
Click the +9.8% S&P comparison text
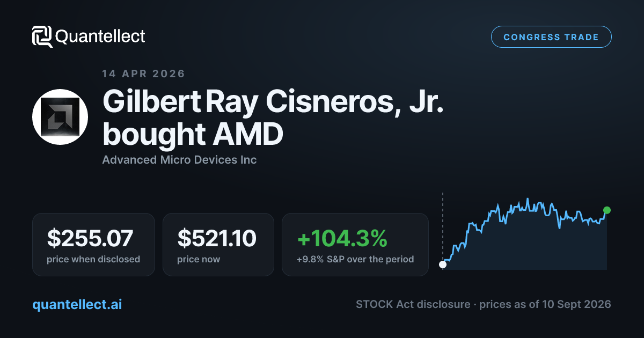355,259
